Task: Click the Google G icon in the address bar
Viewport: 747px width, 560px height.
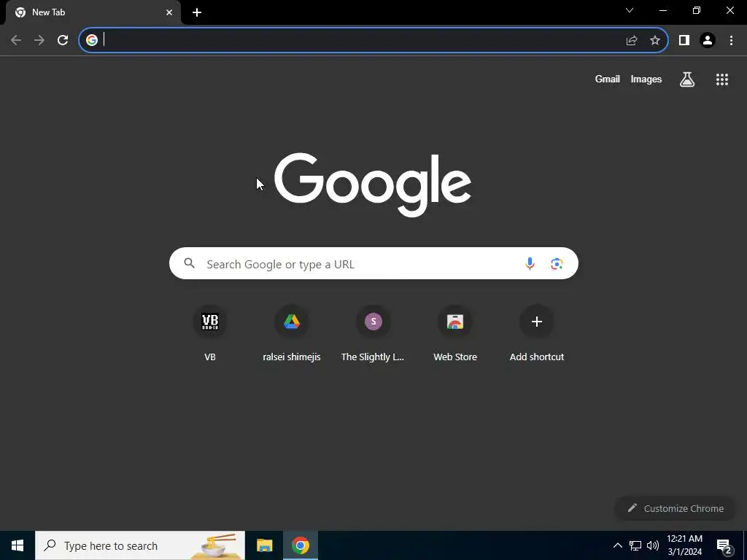Action: click(91, 40)
